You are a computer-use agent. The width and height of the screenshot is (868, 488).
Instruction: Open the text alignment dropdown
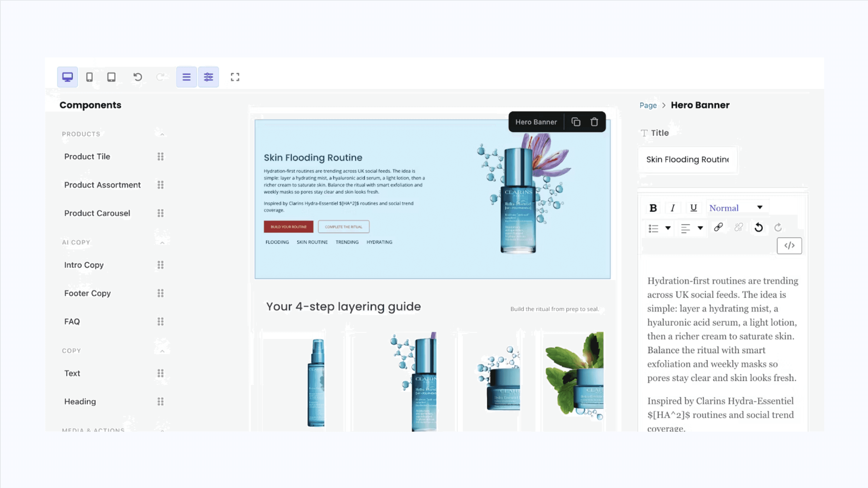(691, 228)
